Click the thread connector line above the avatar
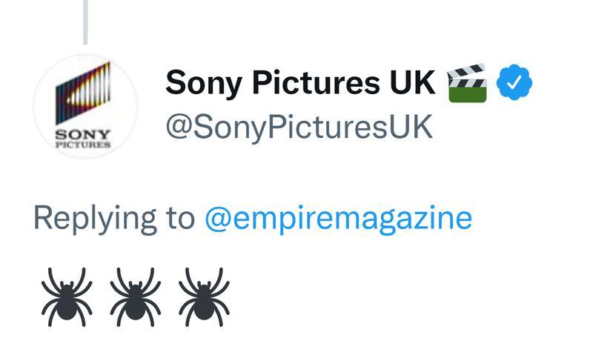The height and width of the screenshot is (364, 593). point(85,22)
